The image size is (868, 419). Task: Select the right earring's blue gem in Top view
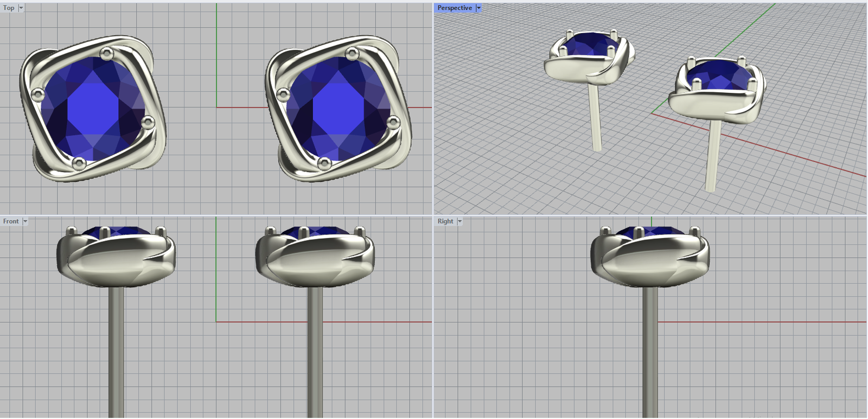tap(339, 107)
